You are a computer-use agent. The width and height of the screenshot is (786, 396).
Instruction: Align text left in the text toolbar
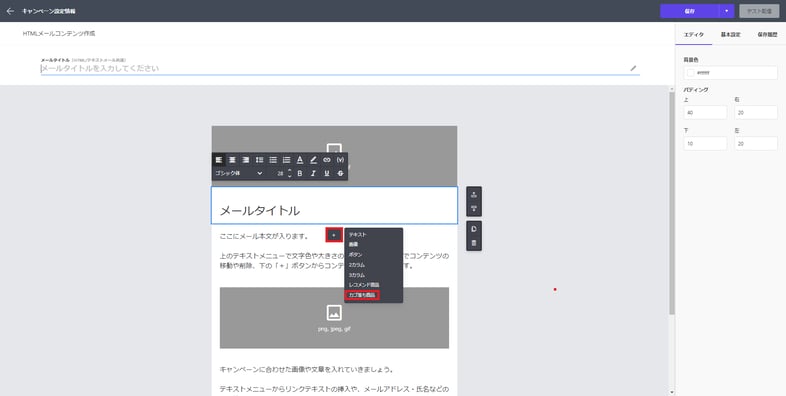pos(219,160)
